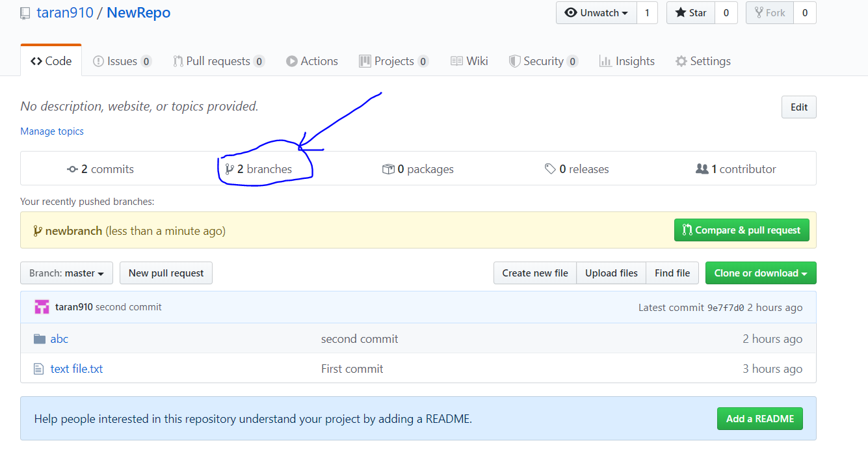Click the taran910 commit author name
868x471 pixels.
point(74,307)
